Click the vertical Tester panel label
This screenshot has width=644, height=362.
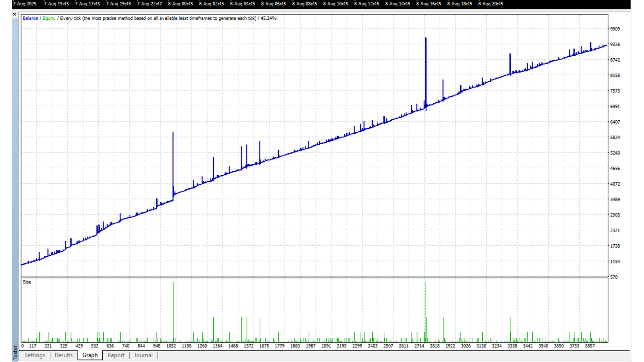tap(15, 353)
